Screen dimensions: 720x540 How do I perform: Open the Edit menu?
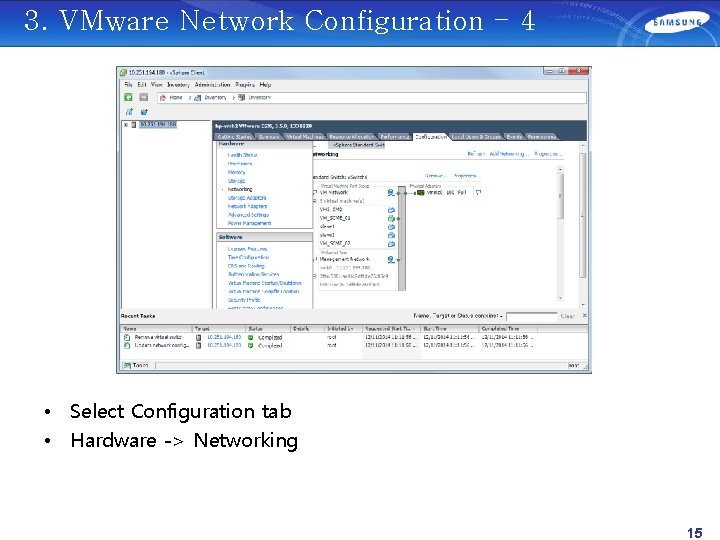[142, 84]
